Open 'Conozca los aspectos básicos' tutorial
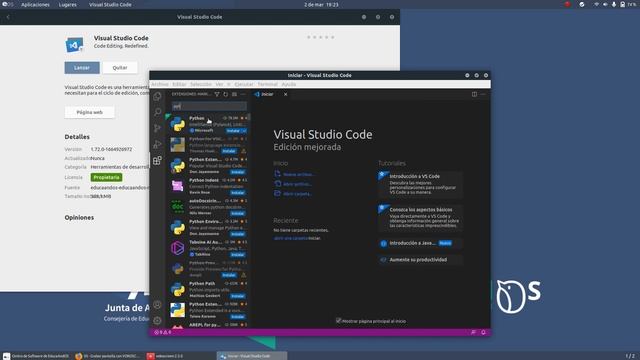Screen dimensions: 640x360 [420, 218]
